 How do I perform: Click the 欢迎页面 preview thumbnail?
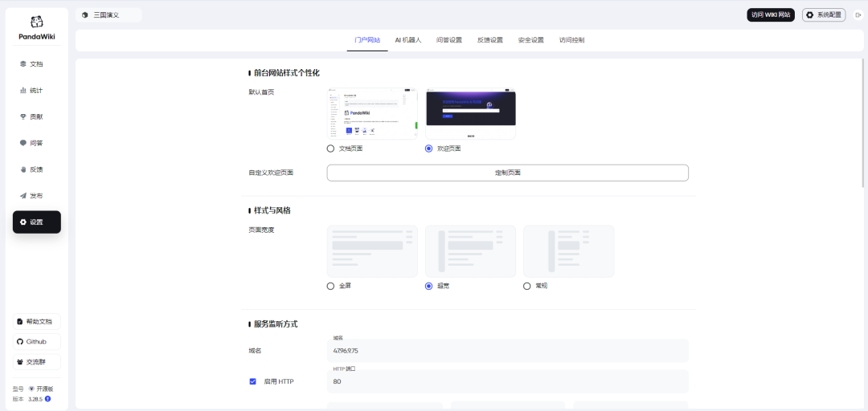tap(470, 113)
